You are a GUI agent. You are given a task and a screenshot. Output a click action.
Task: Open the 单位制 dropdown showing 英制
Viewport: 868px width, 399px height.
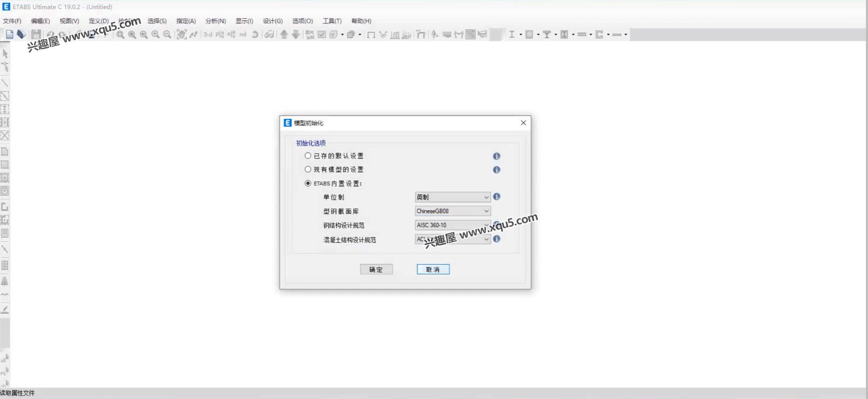pos(453,197)
